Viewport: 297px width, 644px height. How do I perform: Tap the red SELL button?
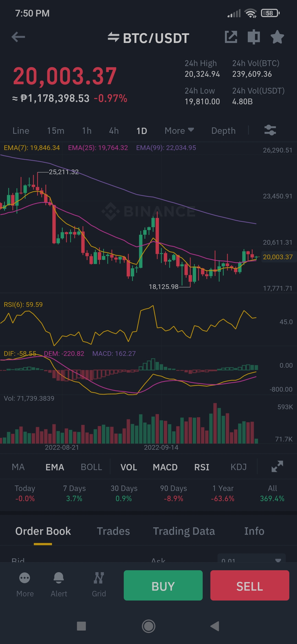(250, 585)
